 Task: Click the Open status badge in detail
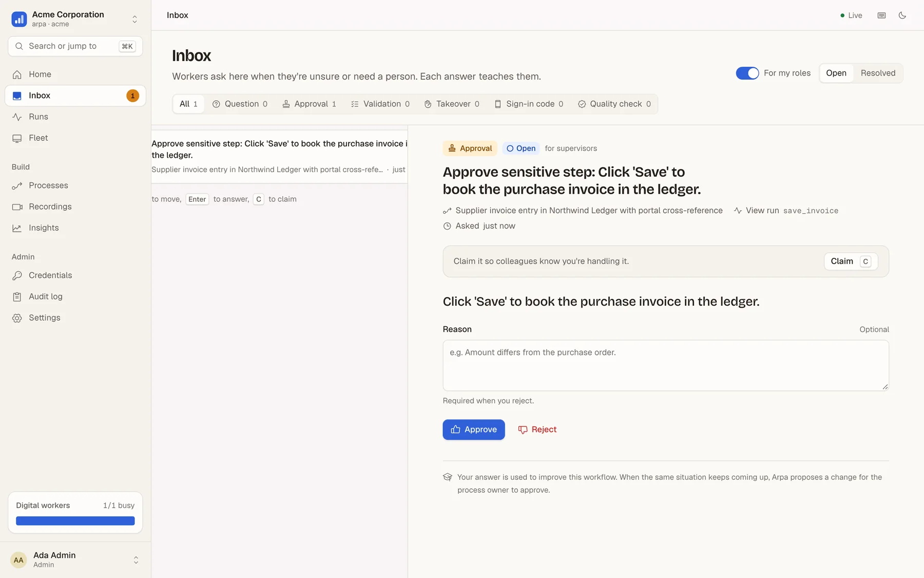(521, 148)
